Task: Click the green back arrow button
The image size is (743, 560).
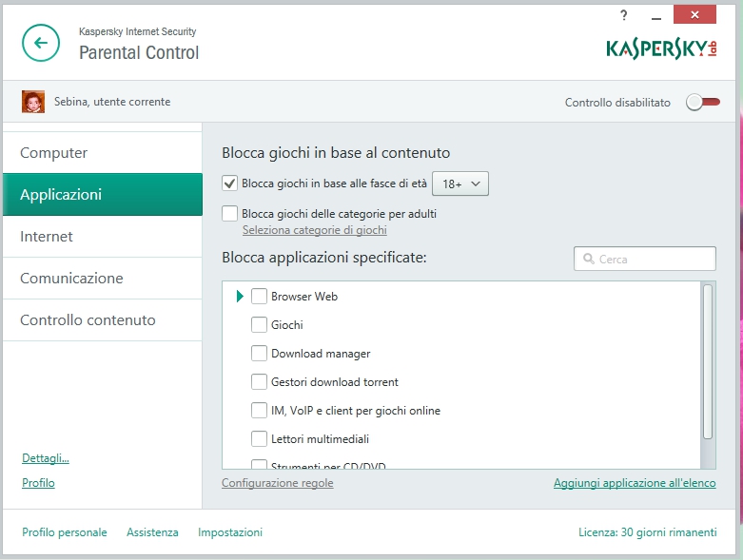Action: click(x=40, y=43)
